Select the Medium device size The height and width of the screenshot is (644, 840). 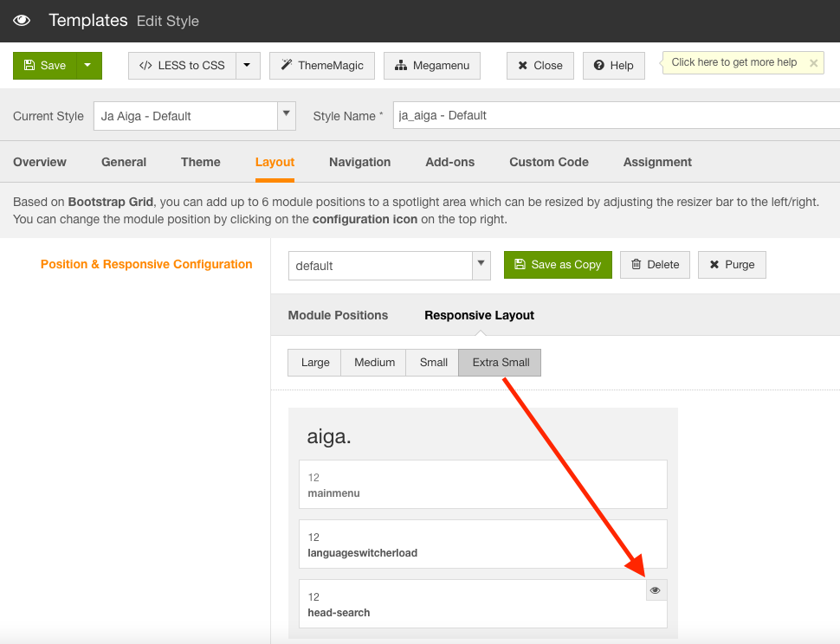374,363
